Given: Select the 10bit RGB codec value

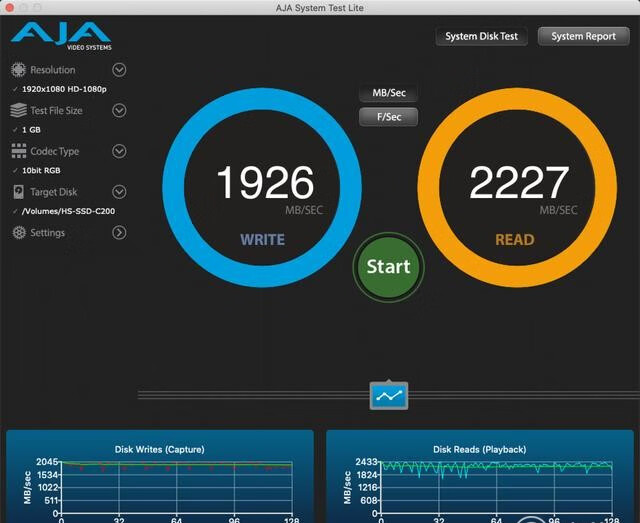Looking at the screenshot, I should pyautogui.click(x=41, y=171).
